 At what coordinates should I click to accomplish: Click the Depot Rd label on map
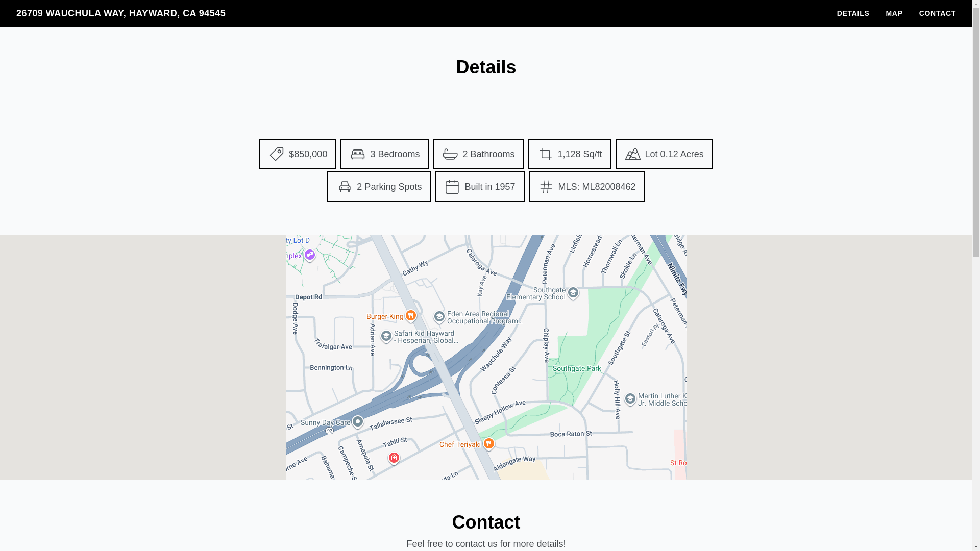[309, 297]
